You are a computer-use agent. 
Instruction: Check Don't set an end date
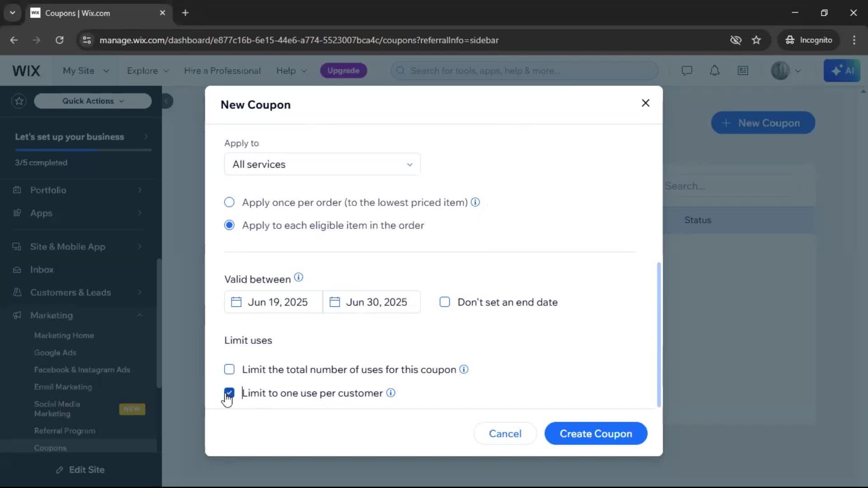(445, 302)
